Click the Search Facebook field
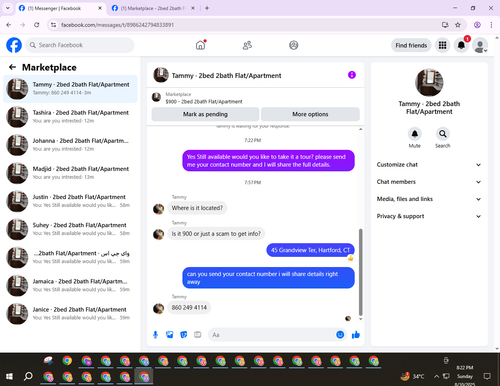500x386 pixels. (x=80, y=45)
